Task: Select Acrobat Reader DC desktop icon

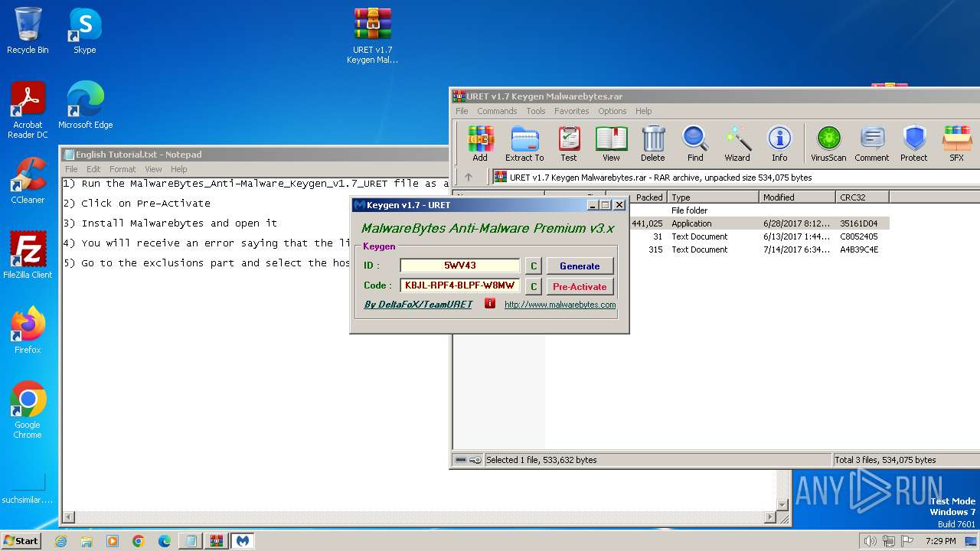Action: click(28, 111)
